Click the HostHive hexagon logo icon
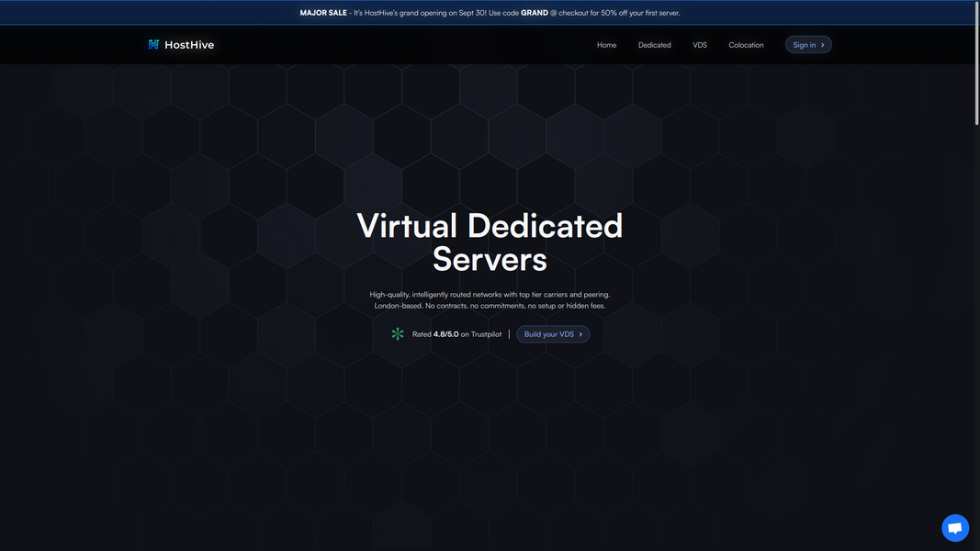 (153, 44)
